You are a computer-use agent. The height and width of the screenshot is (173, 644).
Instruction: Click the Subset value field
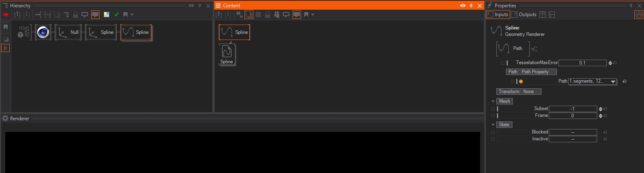pos(573,109)
